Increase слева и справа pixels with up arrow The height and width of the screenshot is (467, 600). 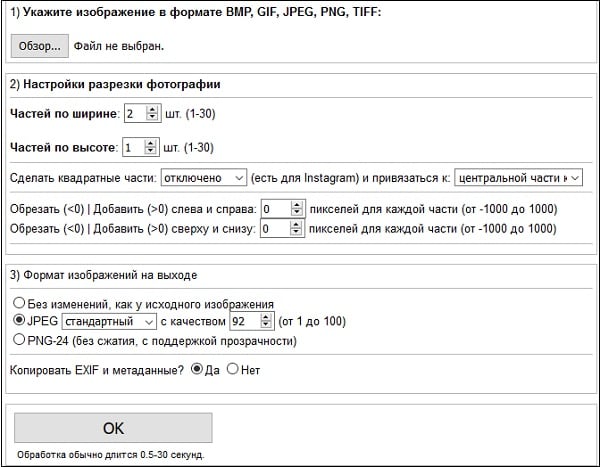[296, 205]
